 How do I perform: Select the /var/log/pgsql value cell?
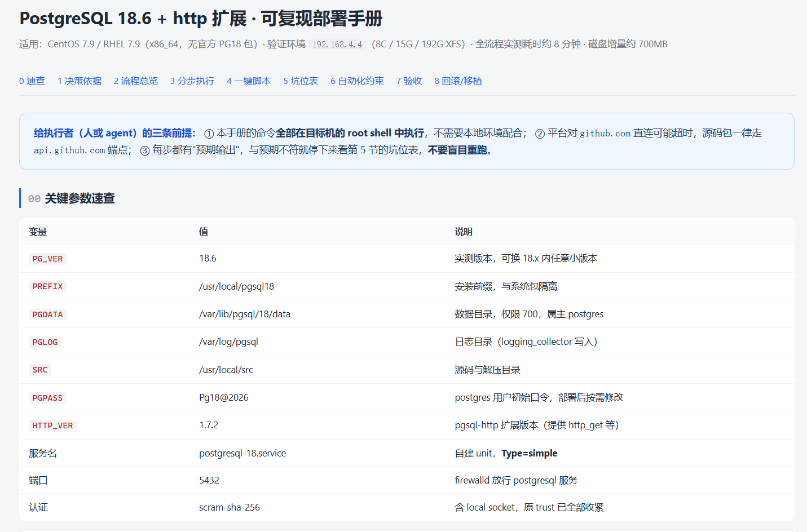[228, 342]
